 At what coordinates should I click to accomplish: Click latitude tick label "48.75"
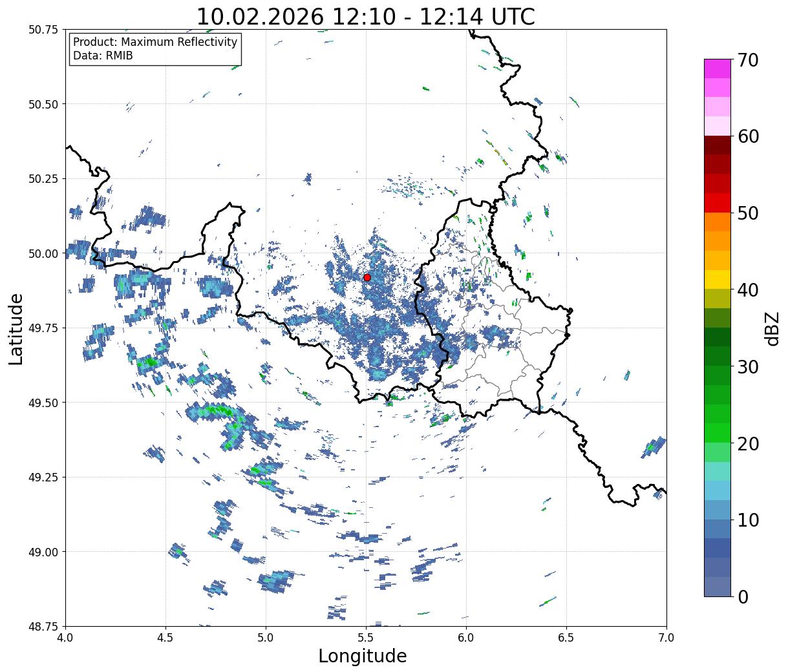click(x=43, y=626)
